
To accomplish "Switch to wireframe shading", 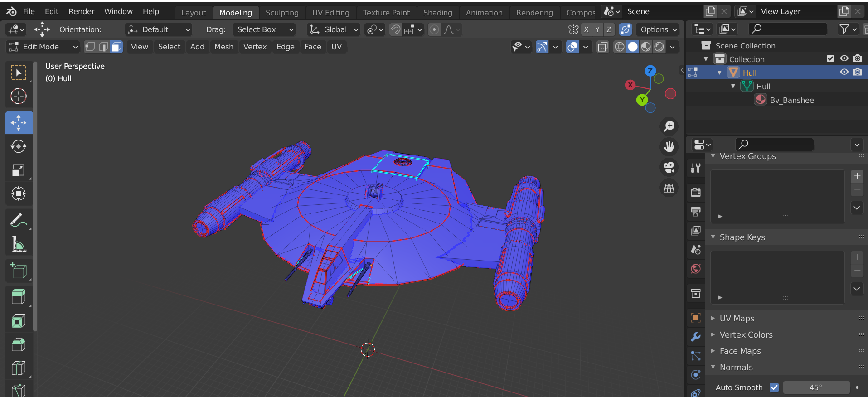I will tap(620, 47).
